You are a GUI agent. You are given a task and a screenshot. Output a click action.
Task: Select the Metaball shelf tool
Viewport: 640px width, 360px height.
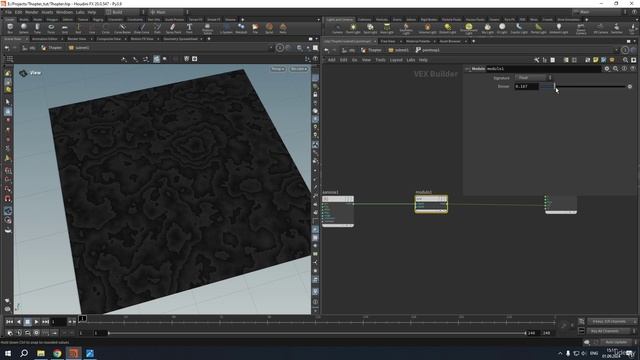(241, 28)
